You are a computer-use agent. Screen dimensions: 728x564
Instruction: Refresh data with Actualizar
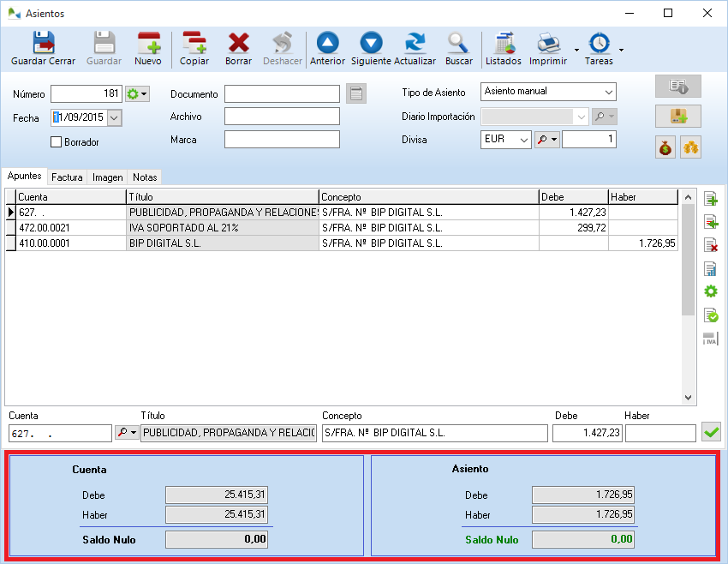click(x=415, y=48)
